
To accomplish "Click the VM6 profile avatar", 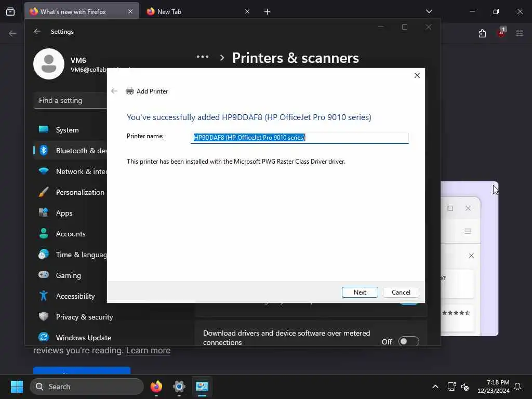I will (49, 64).
